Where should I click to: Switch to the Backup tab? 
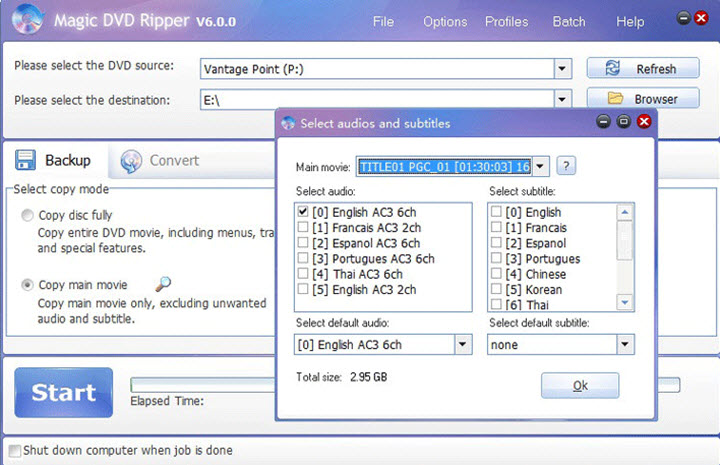coord(56,160)
